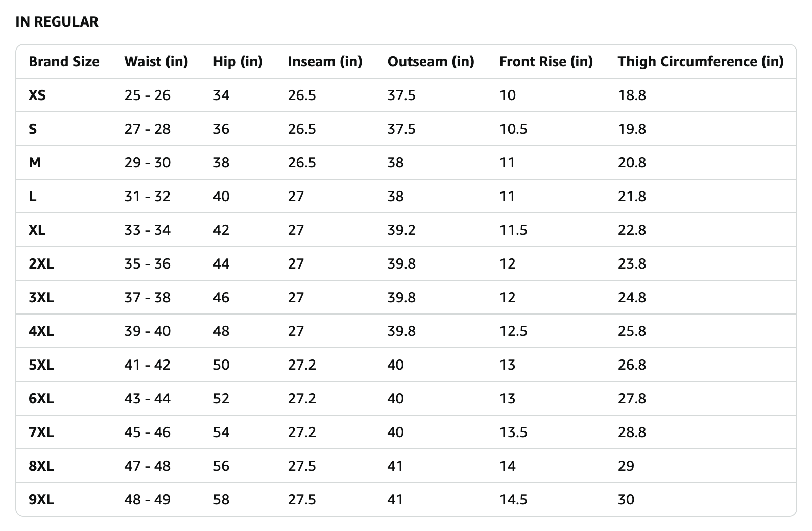Select the Front Rise (in) header
This screenshot has width=812, height=531.
tap(545, 62)
